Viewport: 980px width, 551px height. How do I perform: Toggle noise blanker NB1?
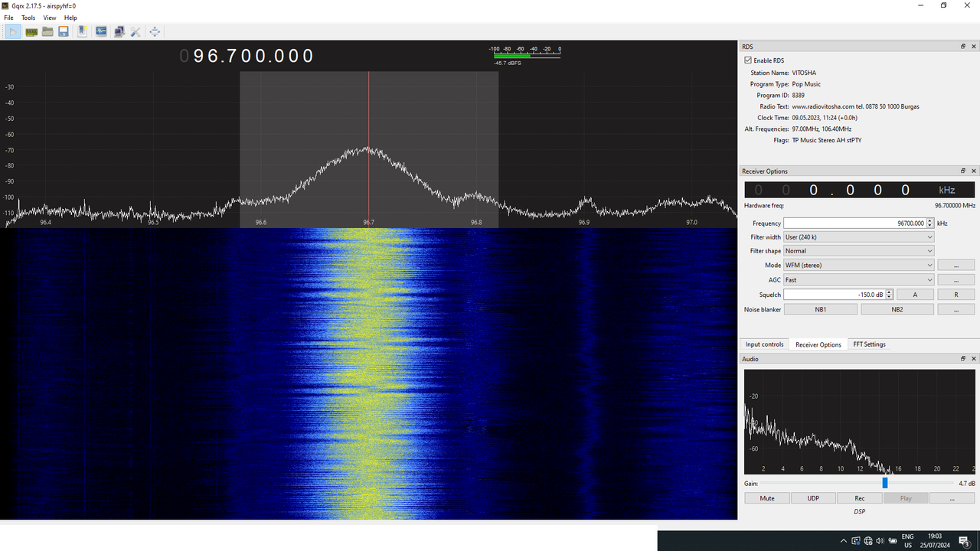click(821, 309)
